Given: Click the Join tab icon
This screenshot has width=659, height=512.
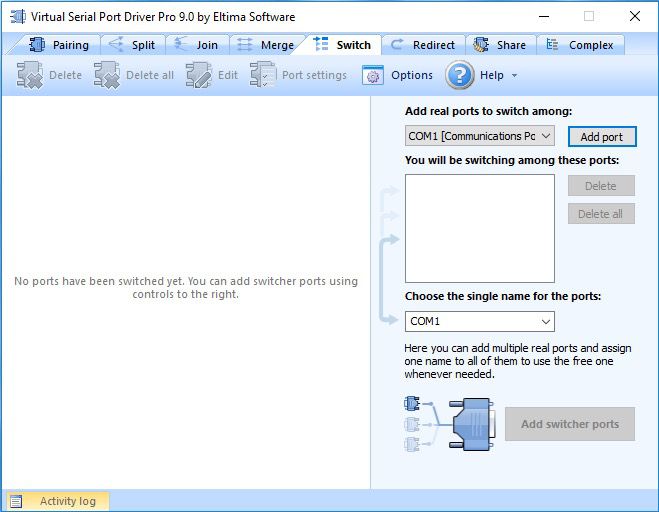Looking at the screenshot, I should click(x=181, y=44).
